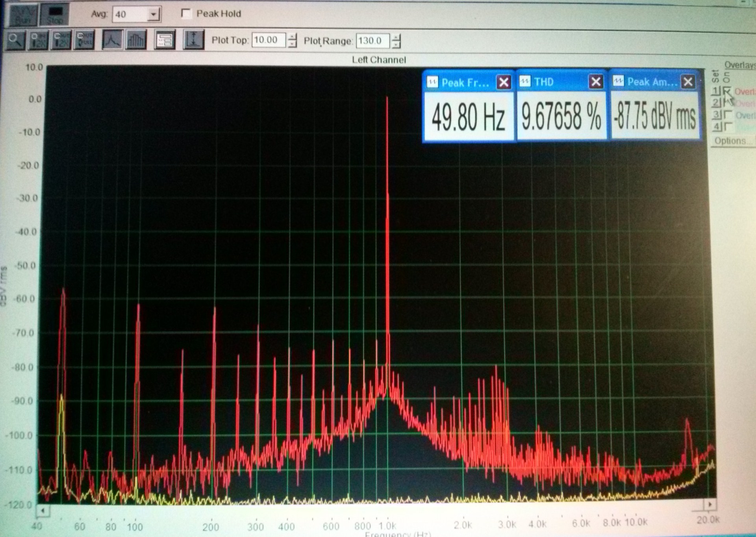Click the Zoom Out Full icon
Image resolution: width=756 pixels, height=537 pixels.
point(85,40)
